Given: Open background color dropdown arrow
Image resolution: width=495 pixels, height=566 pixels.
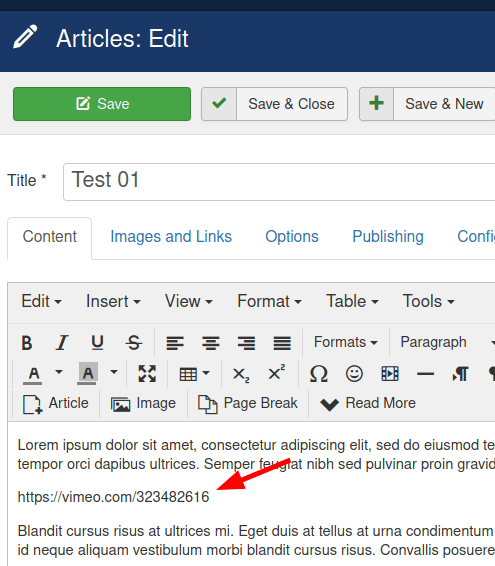Looking at the screenshot, I should click(x=114, y=372).
